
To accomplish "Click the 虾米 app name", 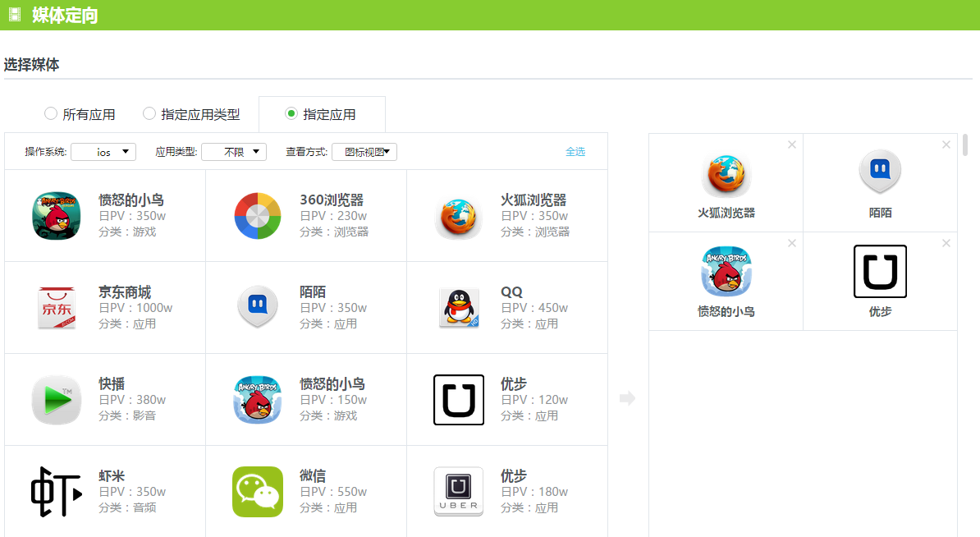I will (112, 475).
